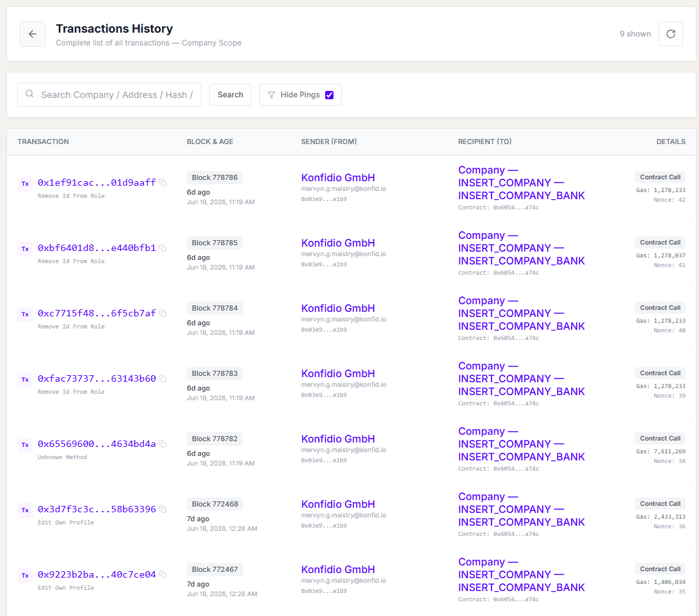This screenshot has width=699, height=616.
Task: Click the search magnifier icon
Action: (29, 93)
